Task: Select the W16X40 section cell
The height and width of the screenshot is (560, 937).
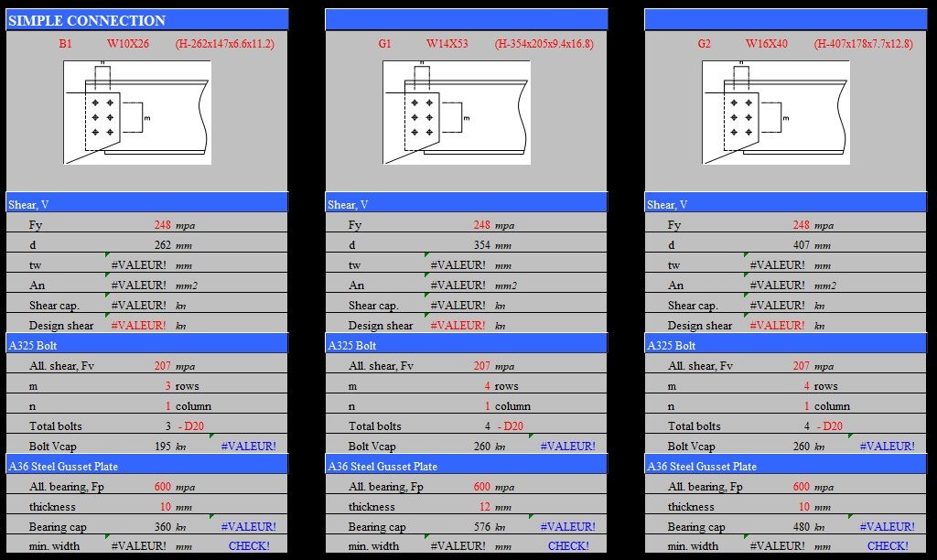Action: 767,44
